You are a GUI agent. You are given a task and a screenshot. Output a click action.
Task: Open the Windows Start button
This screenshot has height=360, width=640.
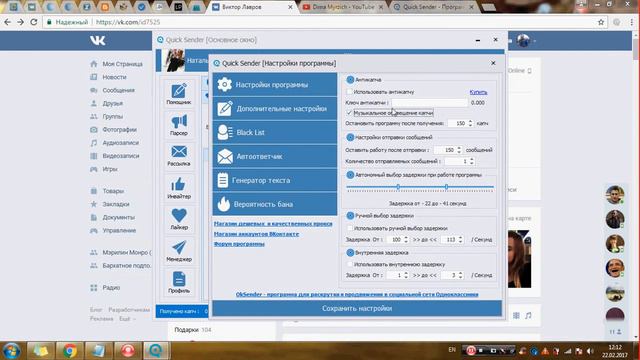tap(11, 351)
